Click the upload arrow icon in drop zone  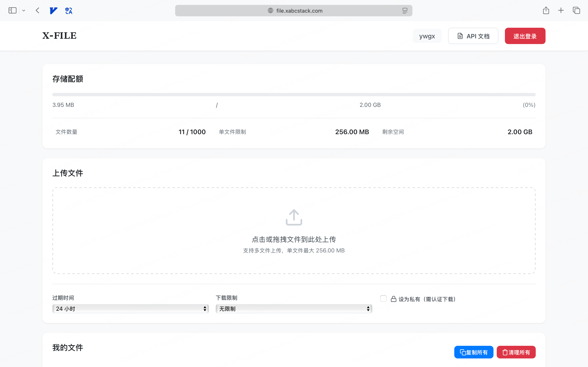click(294, 217)
